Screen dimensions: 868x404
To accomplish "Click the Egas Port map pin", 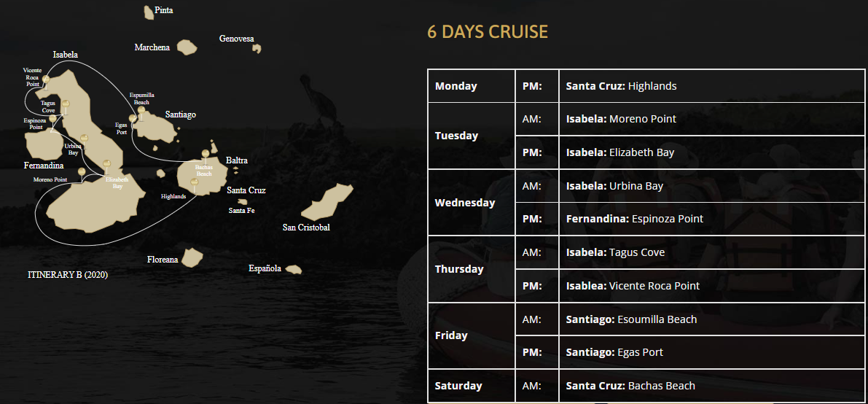I will [133, 119].
